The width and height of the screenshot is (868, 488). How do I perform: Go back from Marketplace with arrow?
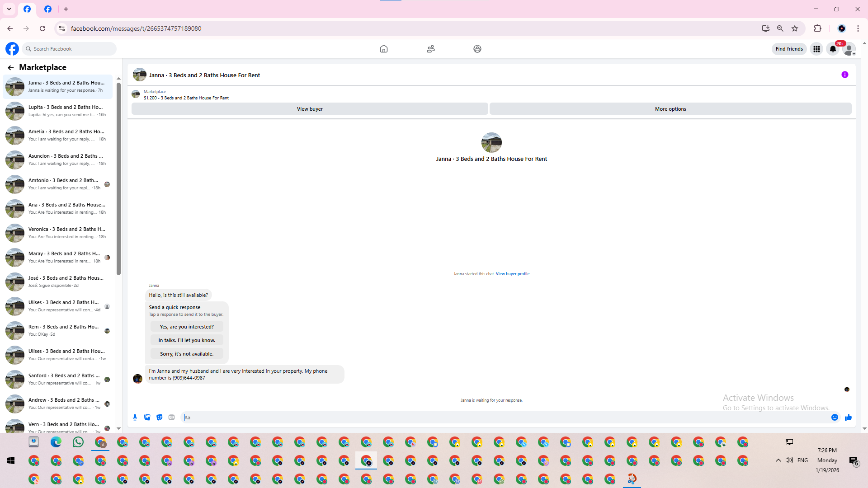10,68
